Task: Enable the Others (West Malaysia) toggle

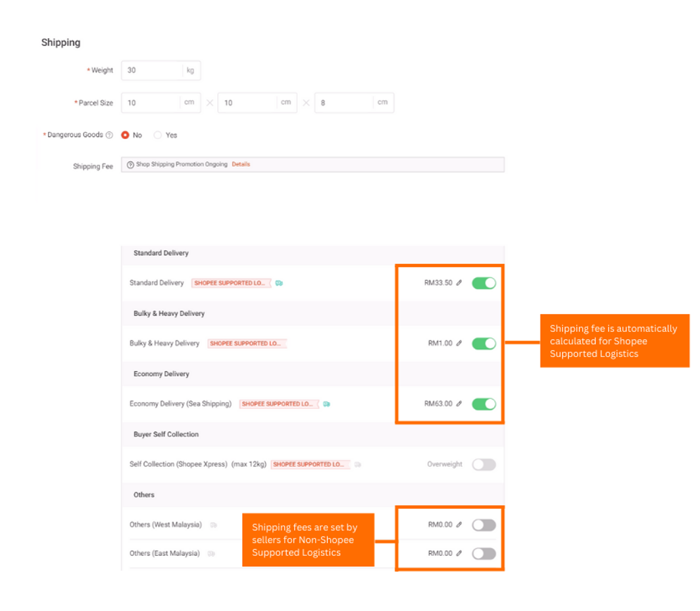Action: tap(484, 525)
